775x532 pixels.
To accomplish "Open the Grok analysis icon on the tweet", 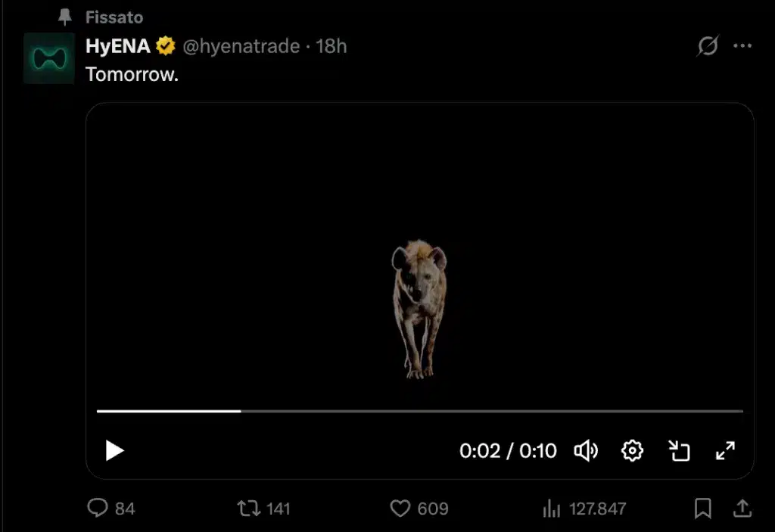I will click(707, 46).
